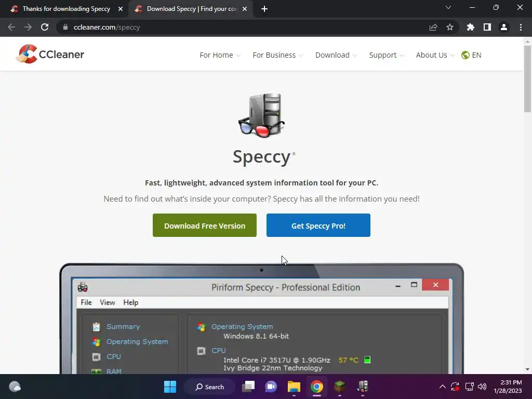Click Google Chrome taskbar icon
Screen dimensions: 532x399
coord(316,387)
